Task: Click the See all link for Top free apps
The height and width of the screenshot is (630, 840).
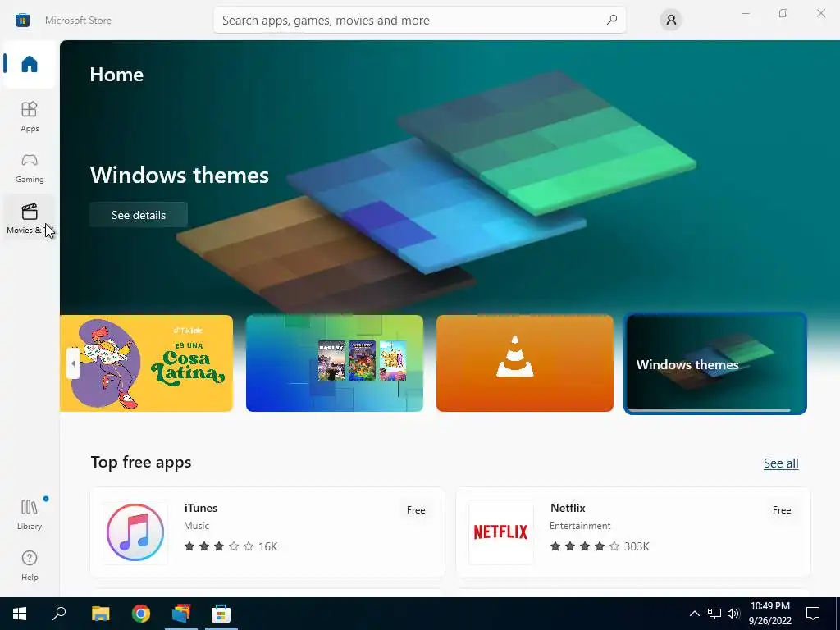Action: (x=781, y=463)
